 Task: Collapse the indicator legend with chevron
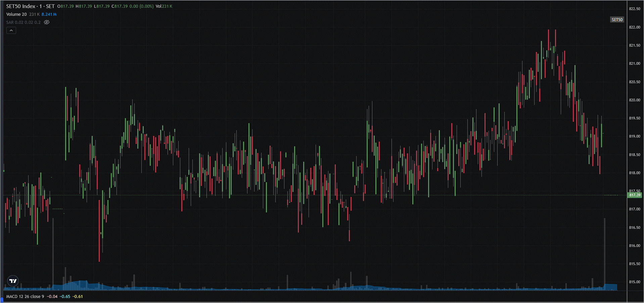click(x=11, y=31)
